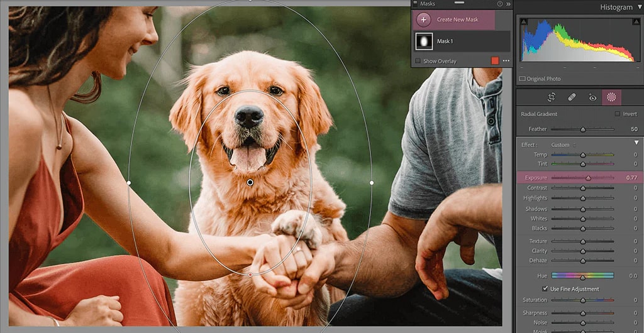Click the Highlights slider handle
The width and height of the screenshot is (644, 333).
583,199
